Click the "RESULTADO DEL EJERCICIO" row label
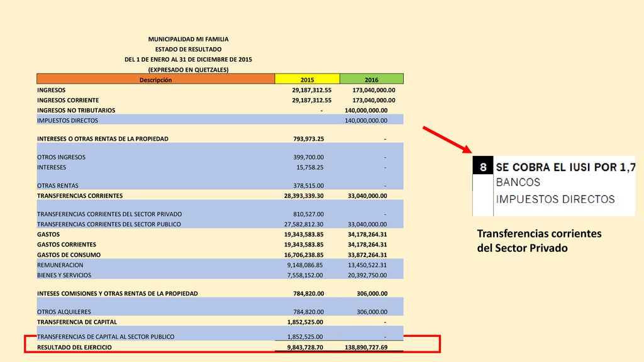Viewport: 644px width, 362px height. pyautogui.click(x=74, y=347)
